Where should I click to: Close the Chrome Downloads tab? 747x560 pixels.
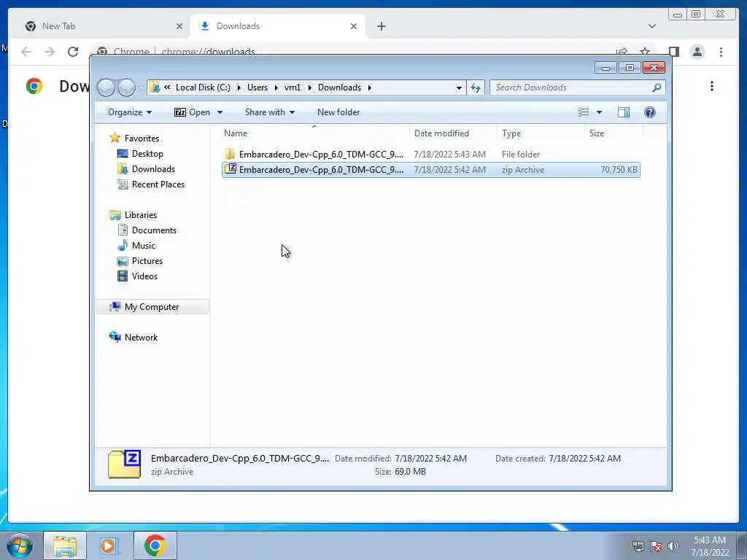[x=354, y=26]
